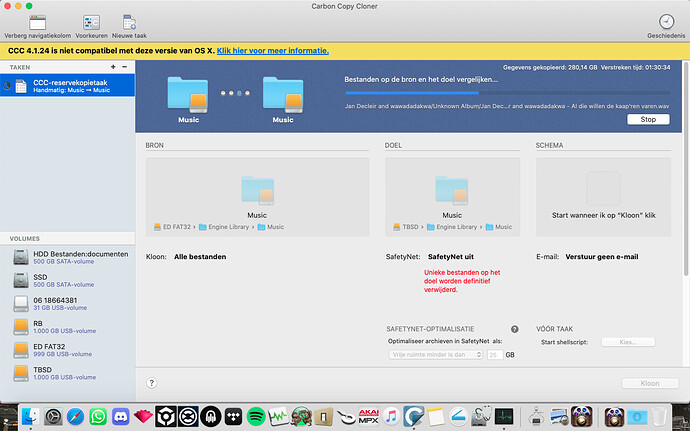Click the copy progress bar
Image resolution: width=690 pixels, height=431 pixels.
(507, 93)
